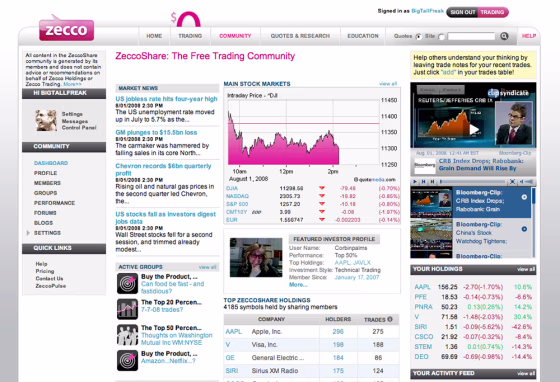Run the search with the magnifier icon

coord(504,36)
